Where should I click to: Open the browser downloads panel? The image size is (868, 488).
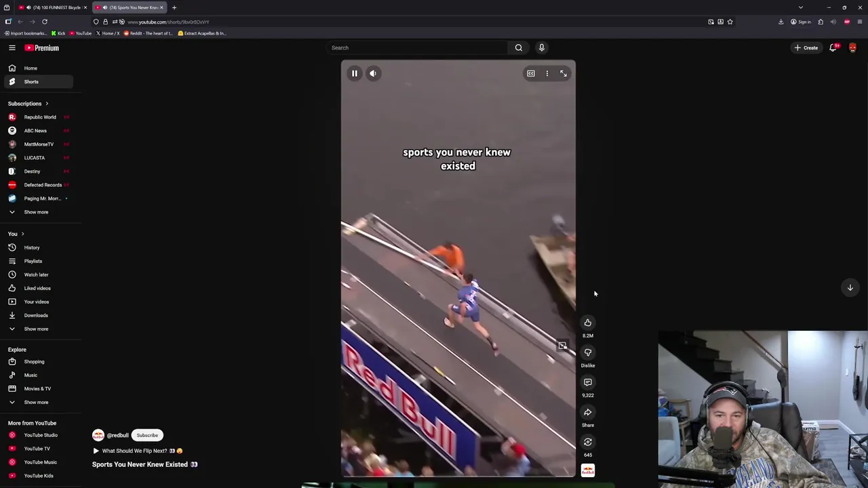tap(781, 22)
